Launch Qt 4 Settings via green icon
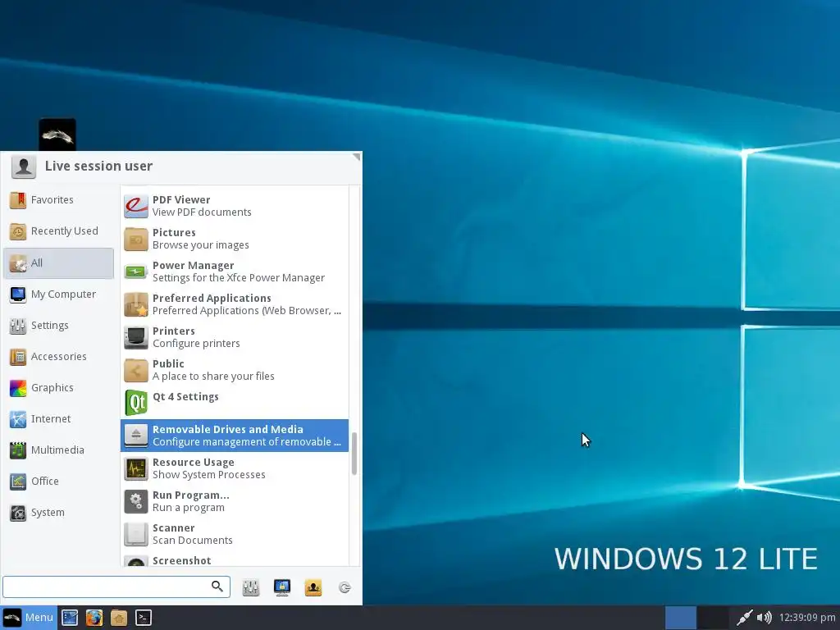This screenshot has width=840, height=630. pos(136,403)
